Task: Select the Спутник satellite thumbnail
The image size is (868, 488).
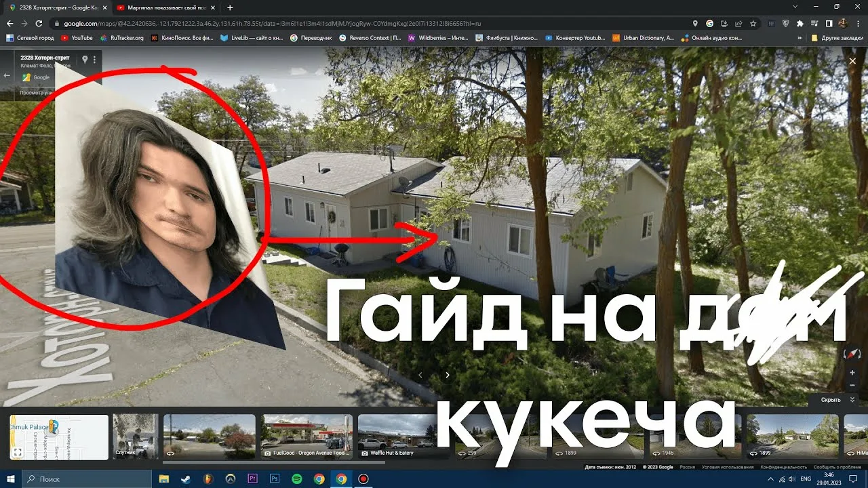Action: [x=136, y=436]
